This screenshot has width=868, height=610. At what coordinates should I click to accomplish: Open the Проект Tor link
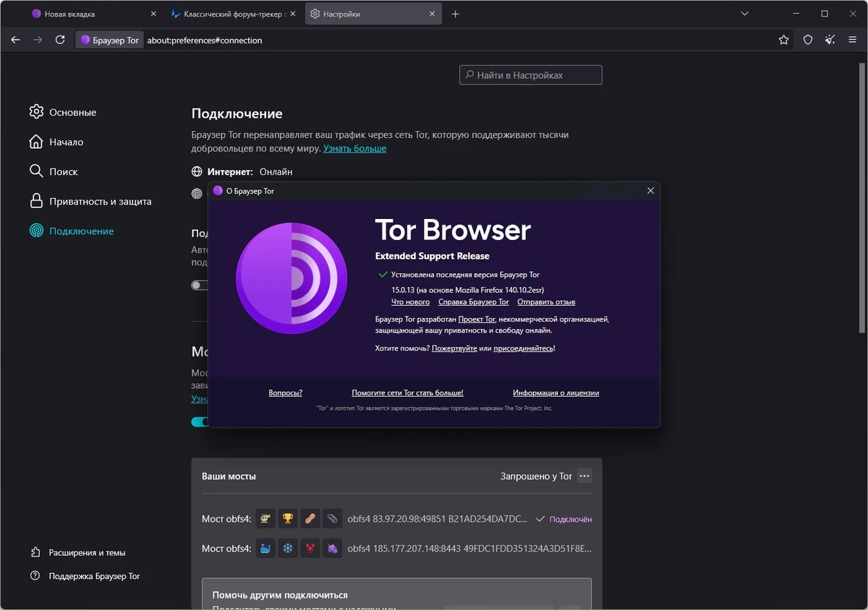[x=477, y=319]
